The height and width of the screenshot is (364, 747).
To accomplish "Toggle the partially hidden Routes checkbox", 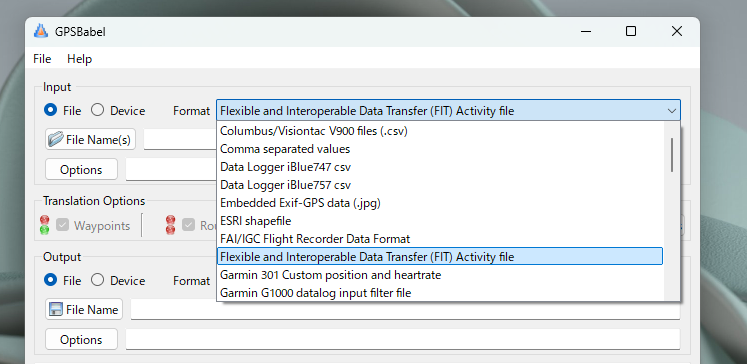I will [188, 225].
